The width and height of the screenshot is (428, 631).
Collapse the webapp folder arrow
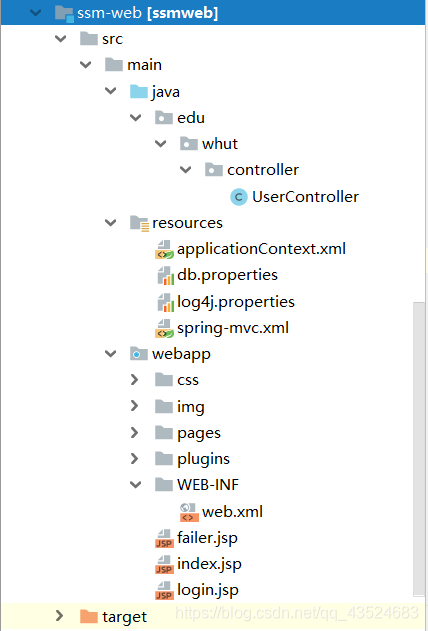(111, 354)
